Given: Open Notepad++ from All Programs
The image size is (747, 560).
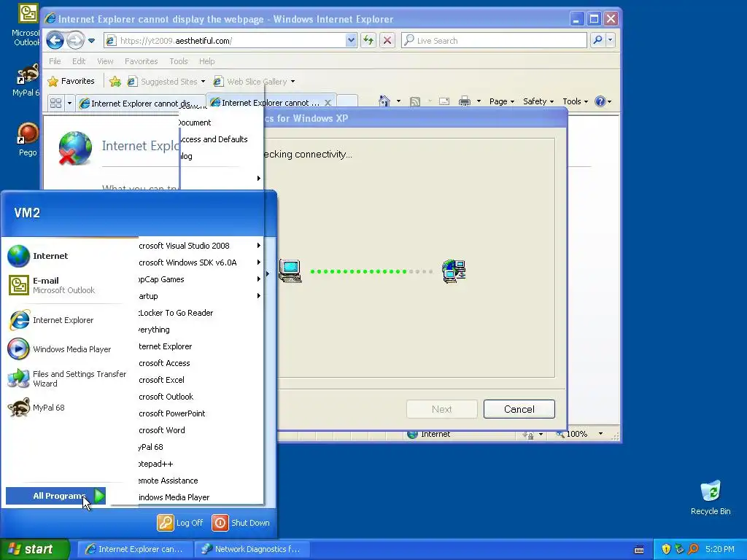Looking at the screenshot, I should coord(200,464).
